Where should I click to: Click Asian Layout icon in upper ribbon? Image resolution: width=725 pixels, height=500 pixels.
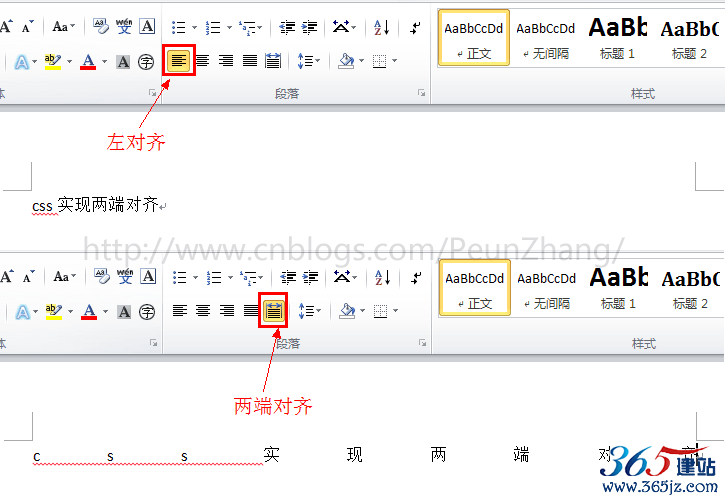[341, 27]
